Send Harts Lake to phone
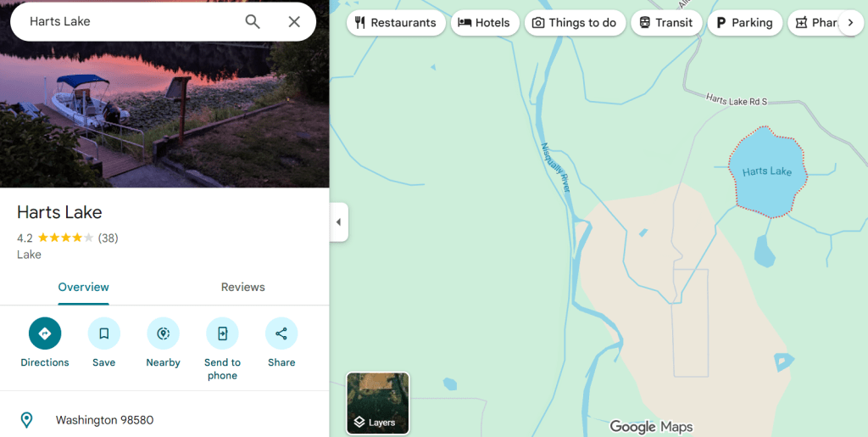 [x=222, y=333]
